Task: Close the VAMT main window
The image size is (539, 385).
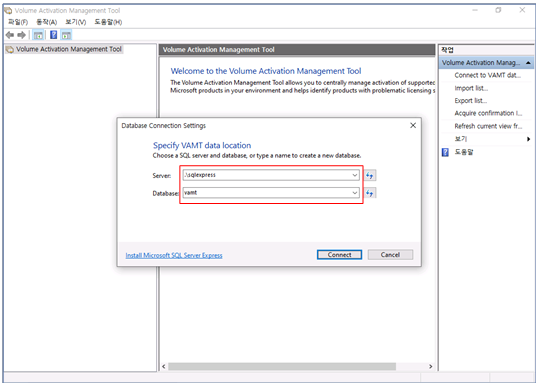Action: (x=522, y=10)
